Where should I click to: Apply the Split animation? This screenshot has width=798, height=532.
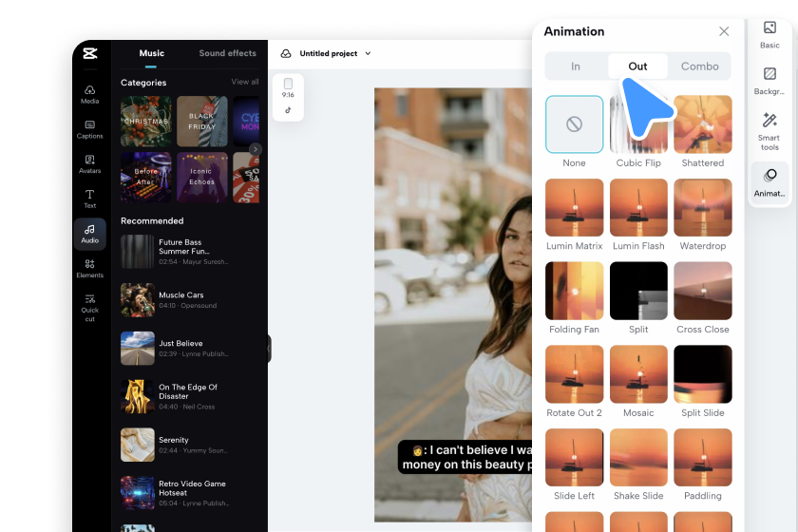coord(638,291)
